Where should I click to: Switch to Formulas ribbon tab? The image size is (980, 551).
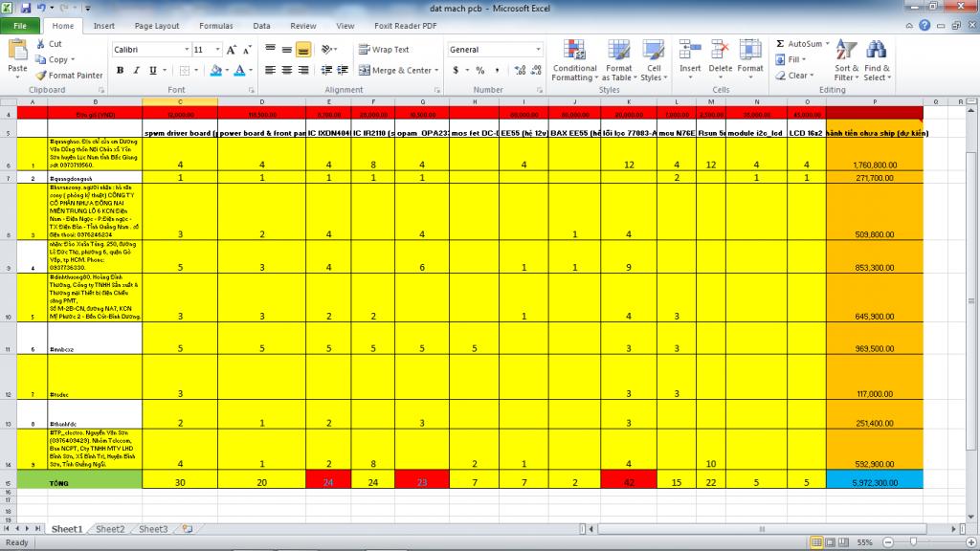click(x=215, y=26)
